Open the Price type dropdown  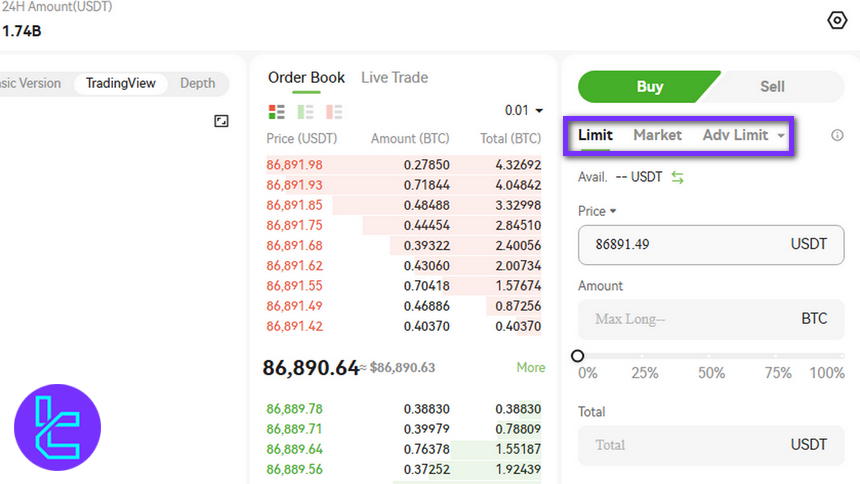(x=597, y=211)
